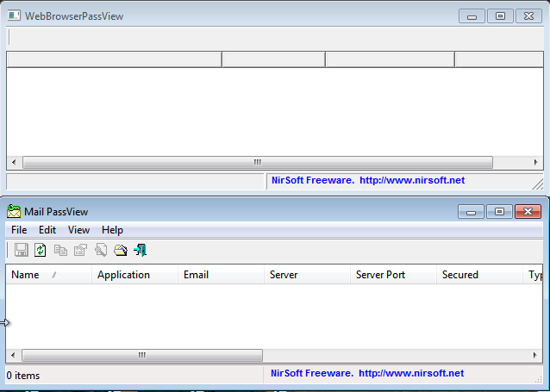The image size is (550, 392).
Task: Open the Edit menu in Mail PassView
Action: point(47,230)
